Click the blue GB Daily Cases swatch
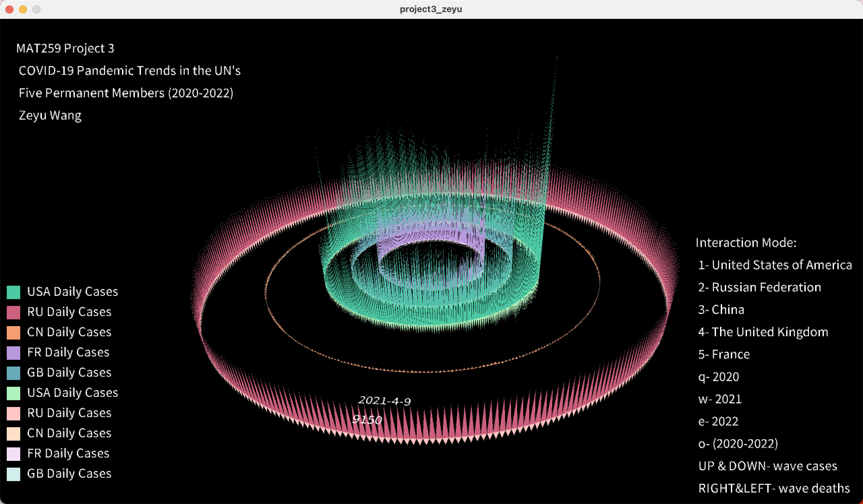 pos(13,373)
